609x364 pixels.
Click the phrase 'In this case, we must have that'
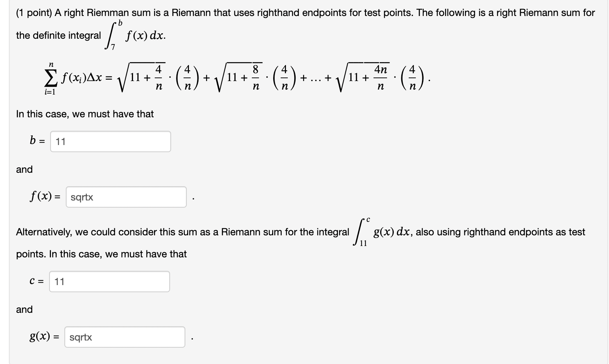pos(85,114)
